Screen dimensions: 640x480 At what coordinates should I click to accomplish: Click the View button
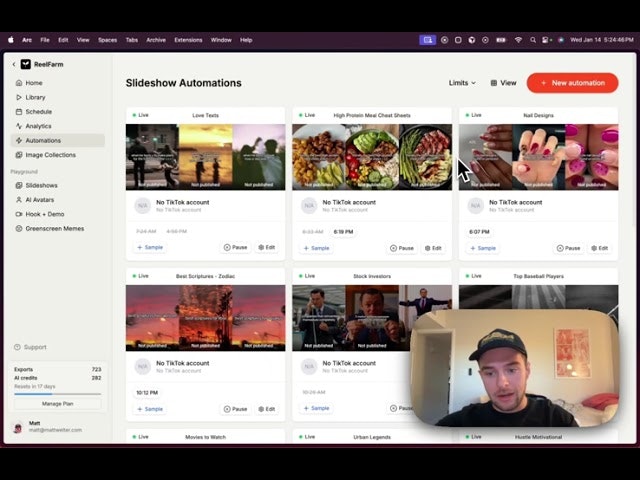(x=503, y=83)
